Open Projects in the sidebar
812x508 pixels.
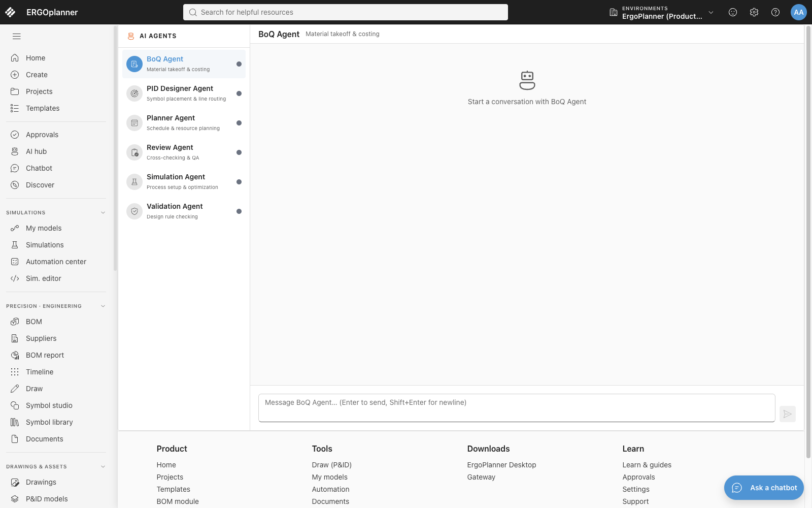[56, 91]
